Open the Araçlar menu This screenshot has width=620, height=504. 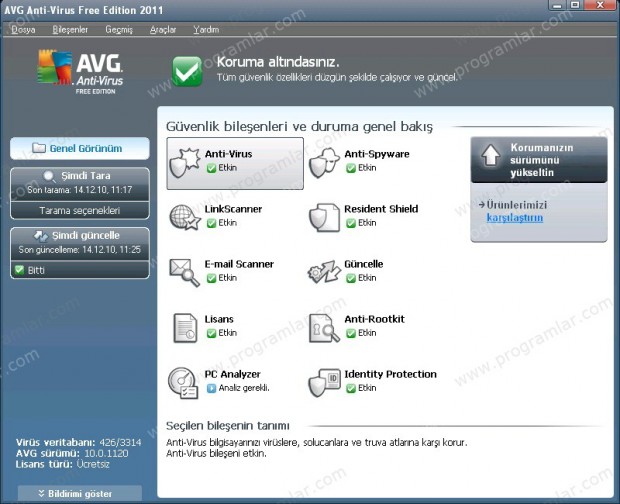(x=163, y=30)
